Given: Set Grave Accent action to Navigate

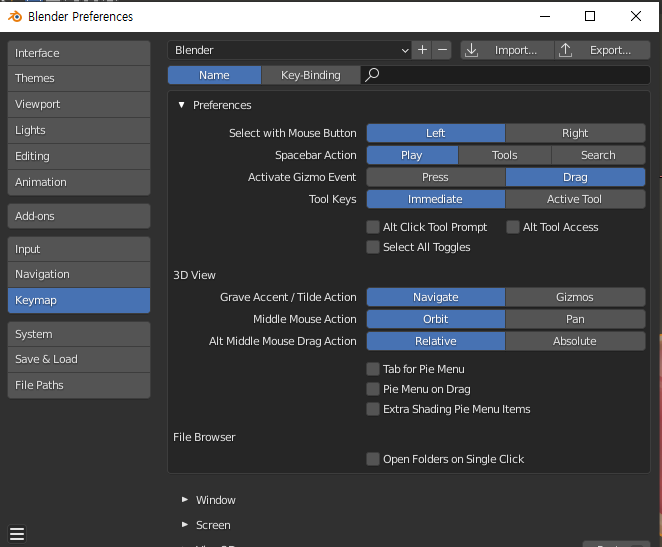Looking at the screenshot, I should click(x=436, y=297).
